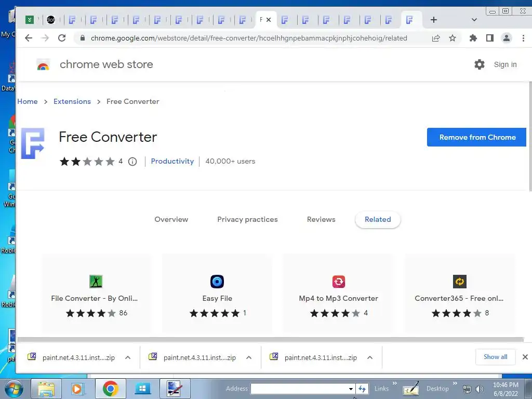
Task: Expand the Desktop toolbar chevron
Action: (455, 383)
